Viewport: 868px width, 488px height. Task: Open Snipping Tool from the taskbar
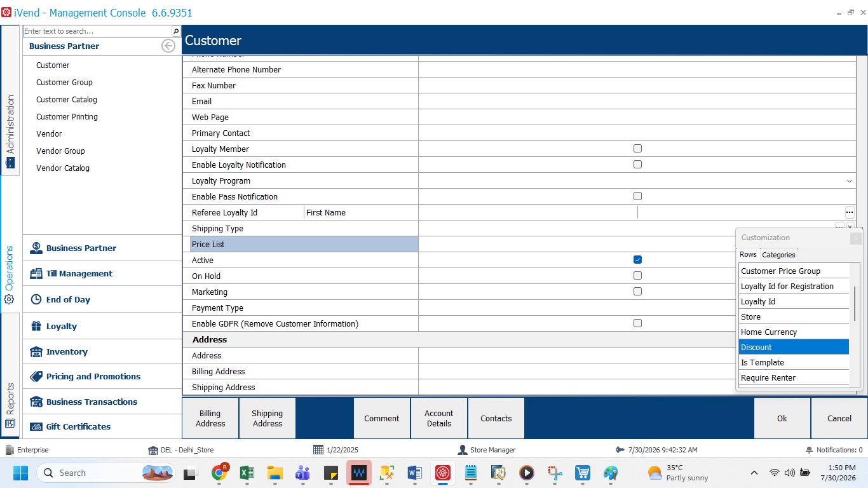(x=555, y=473)
